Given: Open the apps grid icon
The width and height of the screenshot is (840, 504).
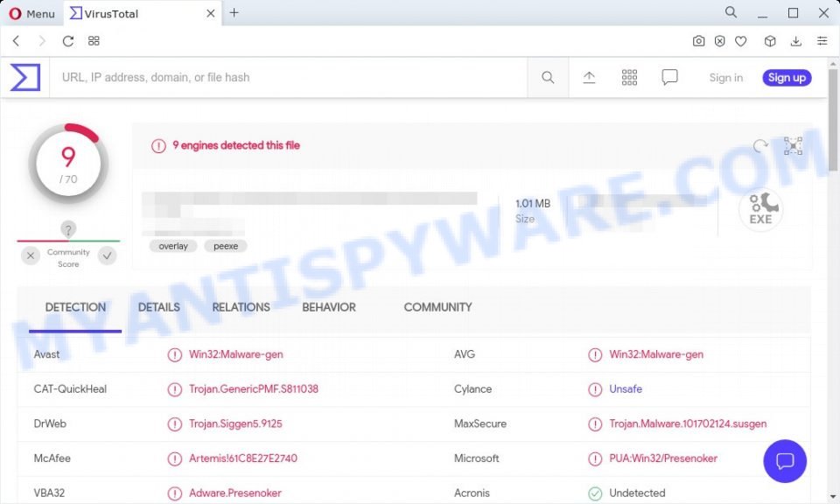Looking at the screenshot, I should pos(629,78).
